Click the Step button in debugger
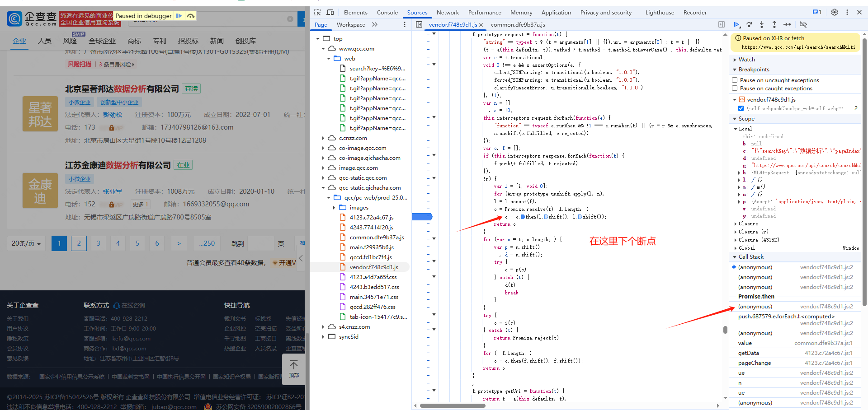The image size is (868, 410). coord(787,24)
